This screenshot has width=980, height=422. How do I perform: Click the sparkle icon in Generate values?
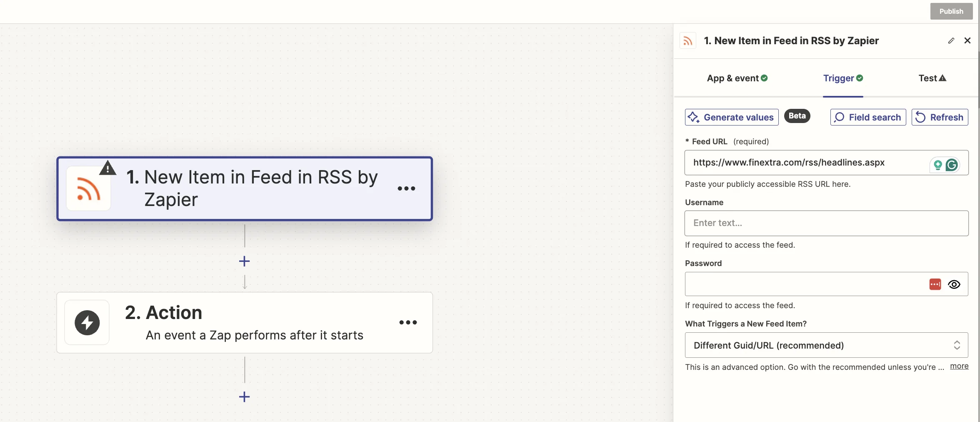pyautogui.click(x=693, y=117)
